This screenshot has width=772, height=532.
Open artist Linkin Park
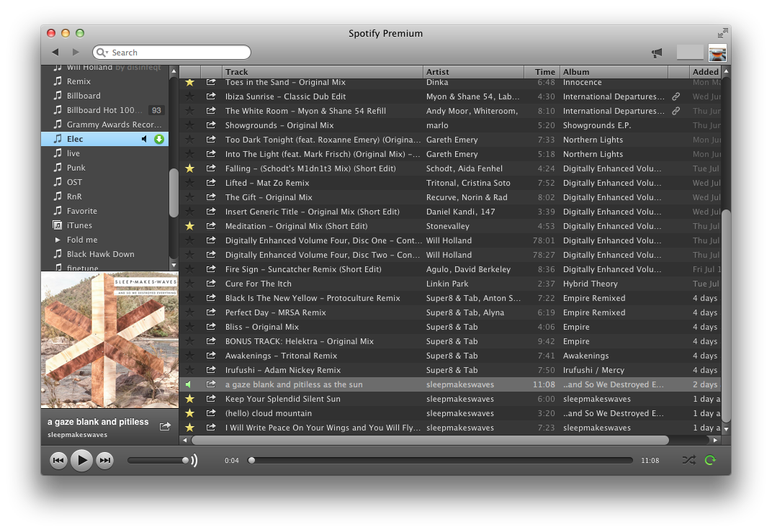coord(447,284)
